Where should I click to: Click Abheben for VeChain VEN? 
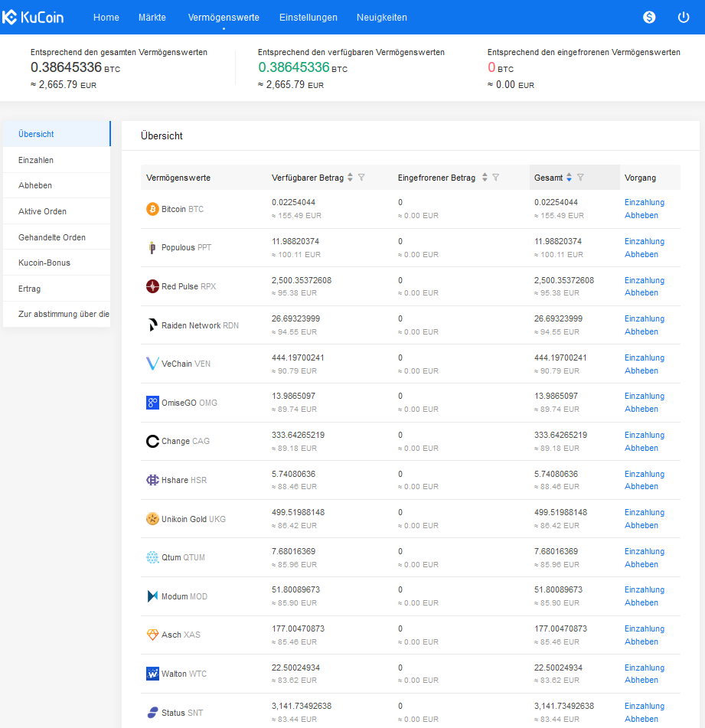641,371
